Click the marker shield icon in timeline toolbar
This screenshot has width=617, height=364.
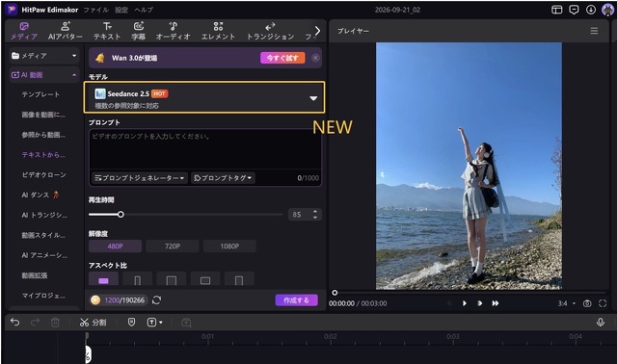tap(131, 323)
